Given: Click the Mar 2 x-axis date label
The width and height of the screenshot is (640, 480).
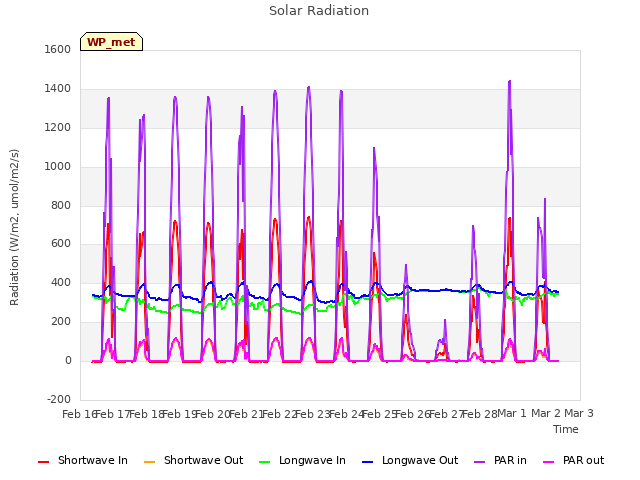Looking at the screenshot, I should click(546, 413).
